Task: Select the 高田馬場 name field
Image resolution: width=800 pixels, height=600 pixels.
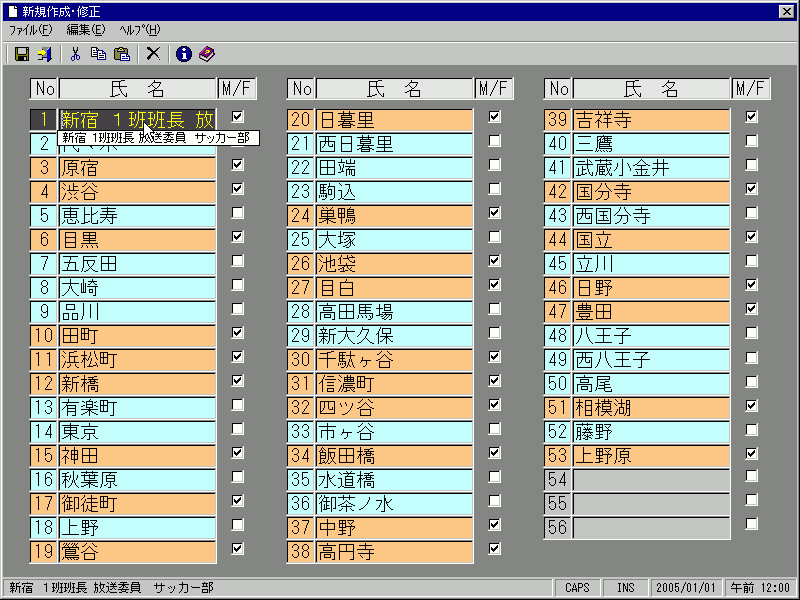Action: click(x=395, y=312)
